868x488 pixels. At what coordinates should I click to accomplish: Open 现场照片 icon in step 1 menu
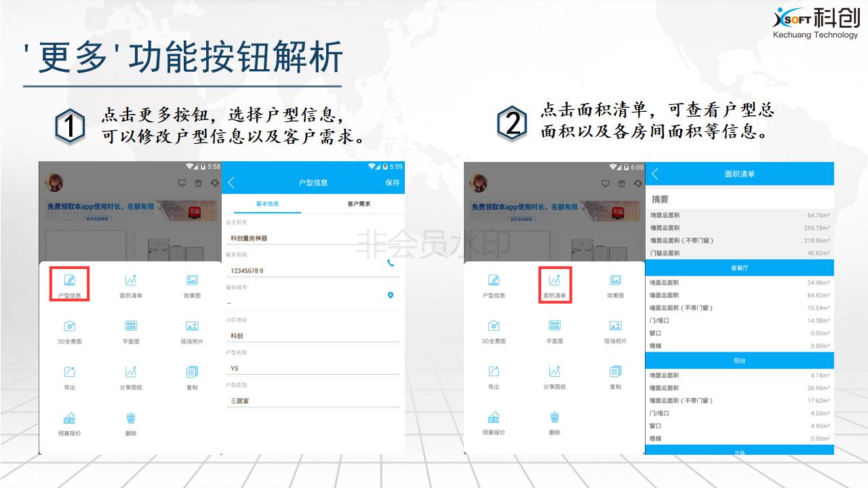[x=192, y=326]
